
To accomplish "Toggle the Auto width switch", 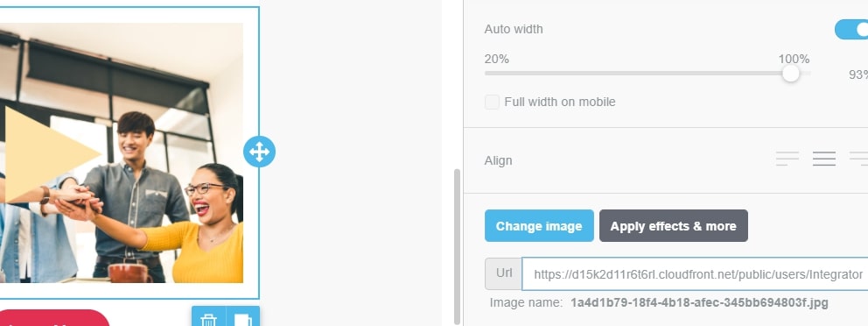I will [851, 30].
